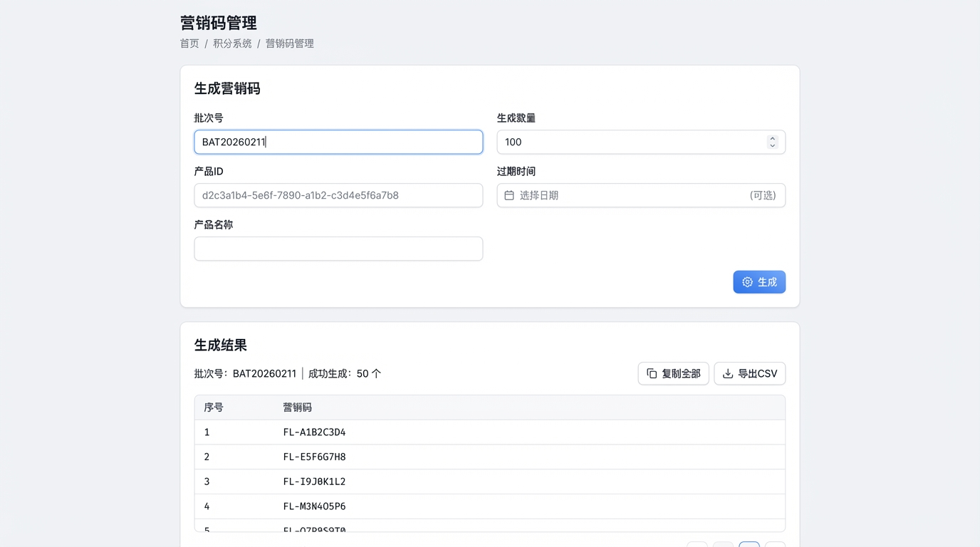Select the empty 产品名称 field
Viewport: 980px width, 547px height.
[x=338, y=249]
